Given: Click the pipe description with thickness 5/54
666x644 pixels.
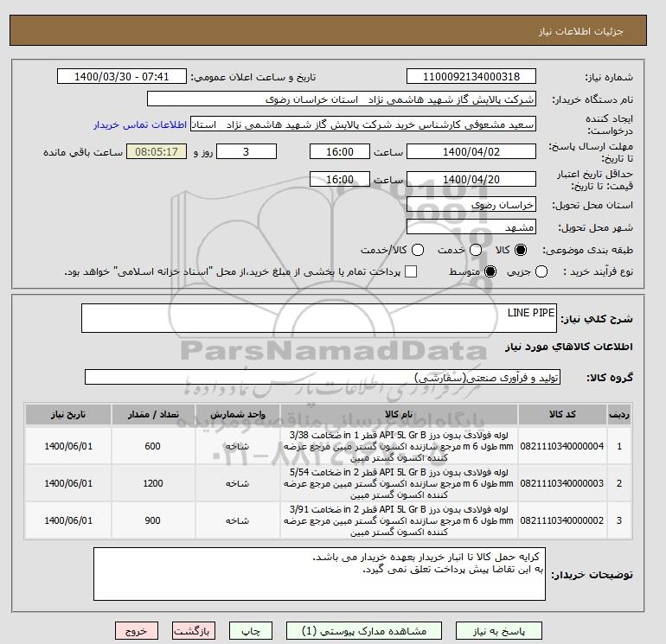Looking at the screenshot, I should coord(399,483).
